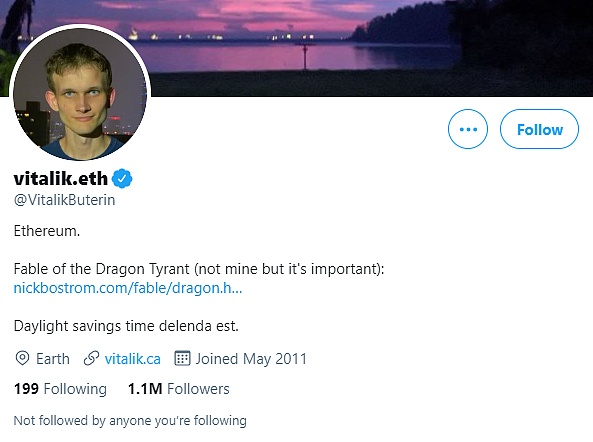The height and width of the screenshot is (442, 593).
Task: Click the 'Daylight savings time delenda est.' line
Action: (126, 326)
